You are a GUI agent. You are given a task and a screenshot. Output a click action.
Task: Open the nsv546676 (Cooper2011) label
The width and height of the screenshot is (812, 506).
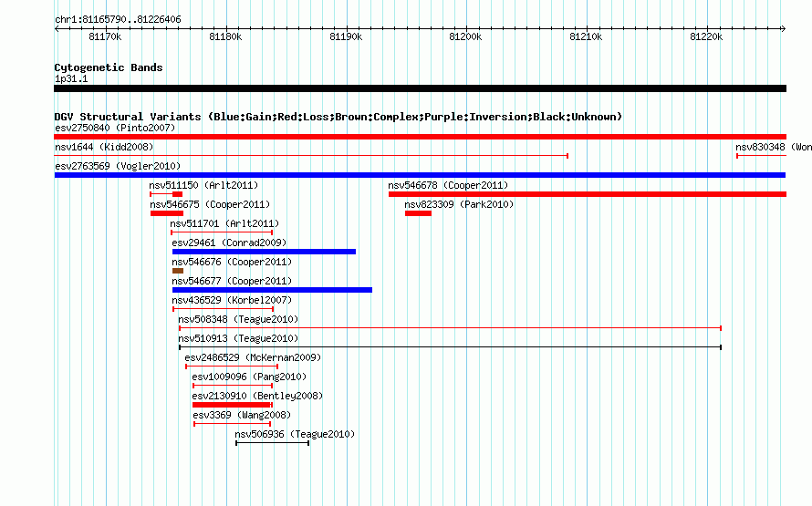click(232, 262)
